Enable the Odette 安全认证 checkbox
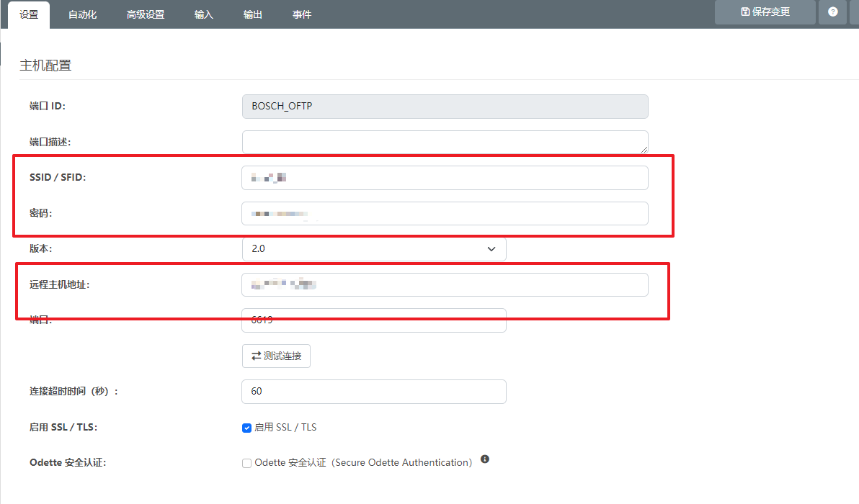This screenshot has height=504, width=859. (246, 464)
